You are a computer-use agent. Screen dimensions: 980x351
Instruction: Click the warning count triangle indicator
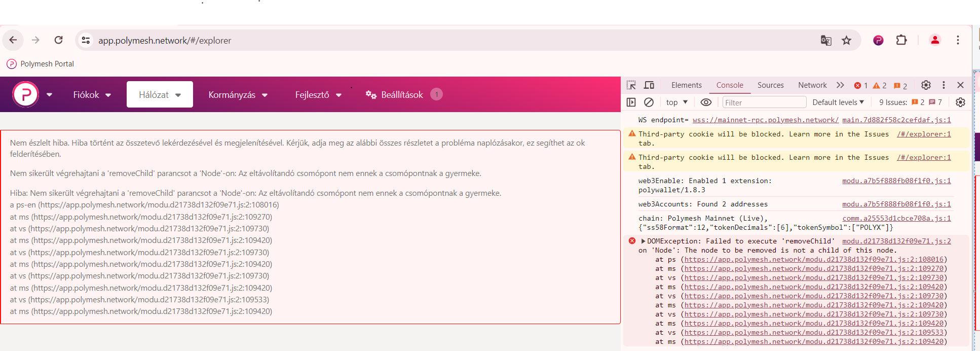[879, 86]
